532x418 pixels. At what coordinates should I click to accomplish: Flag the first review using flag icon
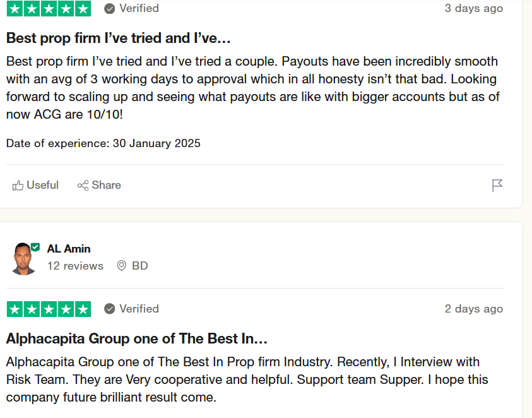[x=497, y=185]
